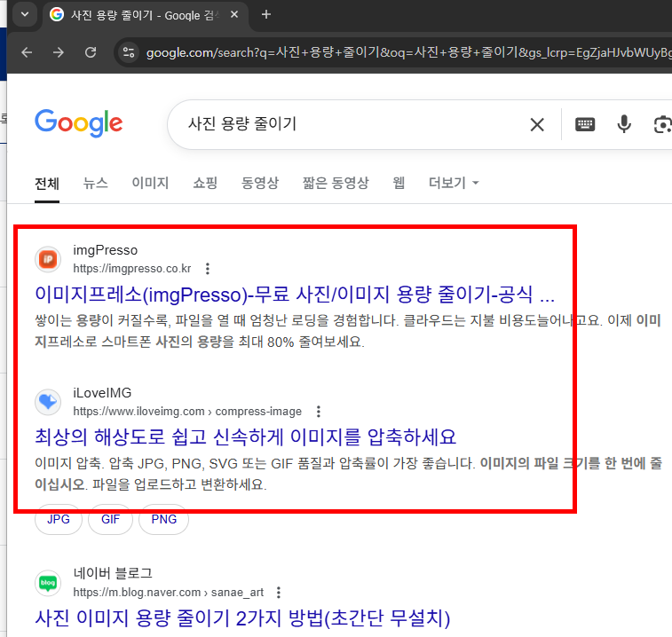Click the iloveimg.com compress-image URL
Image resolution: width=672 pixels, height=637 pixels.
[x=187, y=412]
